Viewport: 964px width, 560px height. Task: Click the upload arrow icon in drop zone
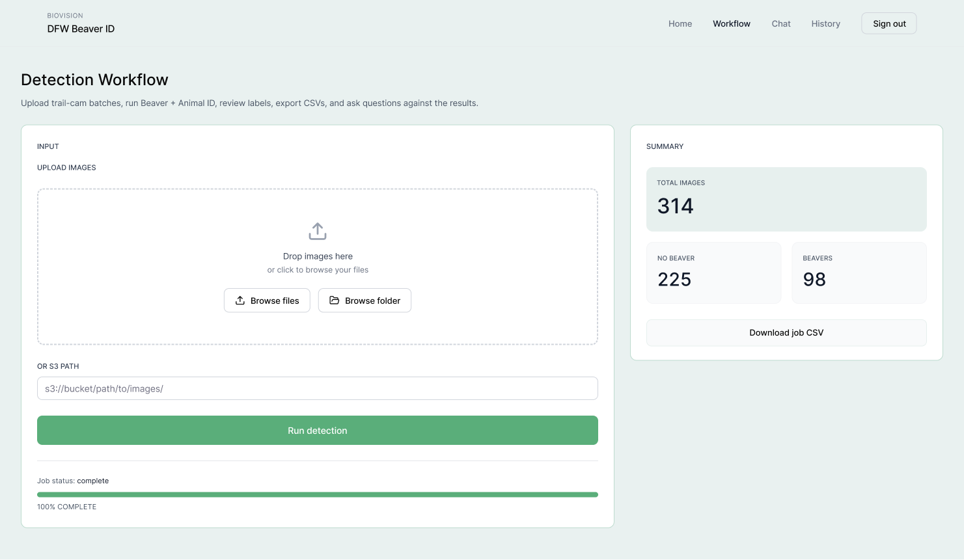click(x=317, y=230)
